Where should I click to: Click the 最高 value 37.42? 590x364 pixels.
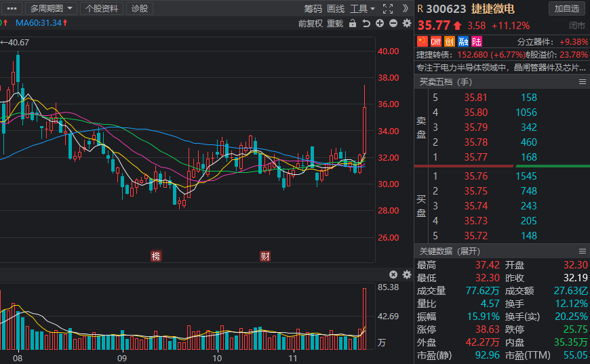[488, 265]
